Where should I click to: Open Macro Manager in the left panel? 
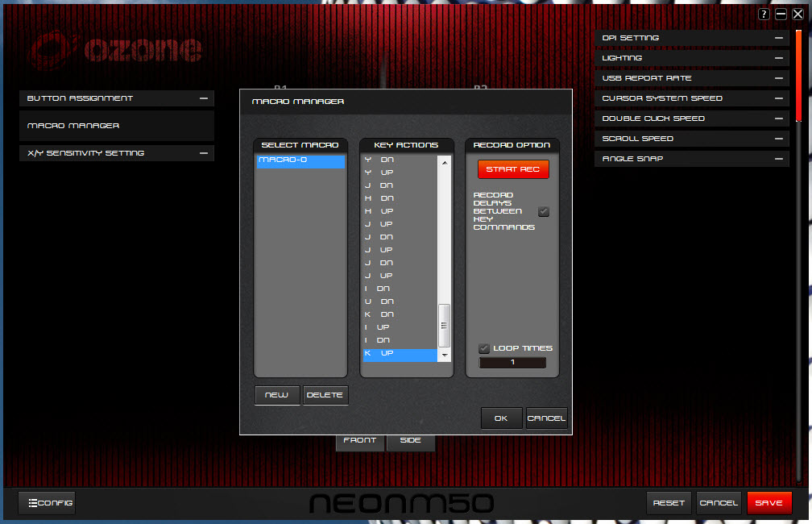[117, 126]
